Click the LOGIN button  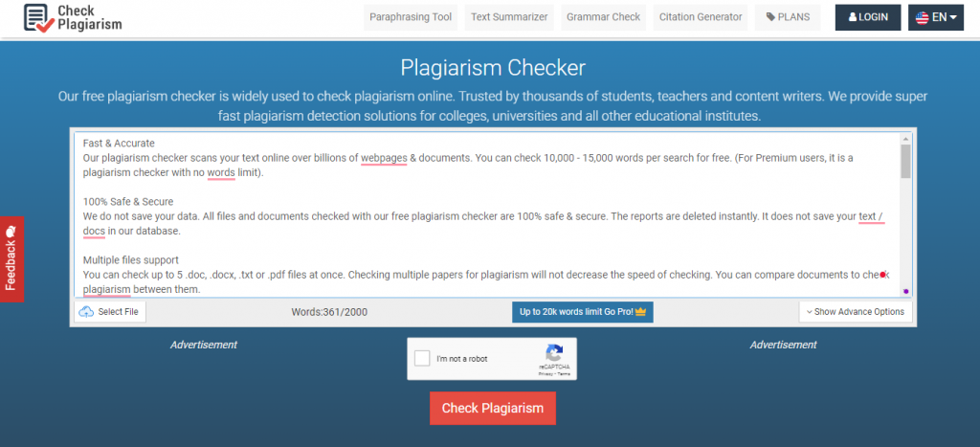click(x=868, y=17)
